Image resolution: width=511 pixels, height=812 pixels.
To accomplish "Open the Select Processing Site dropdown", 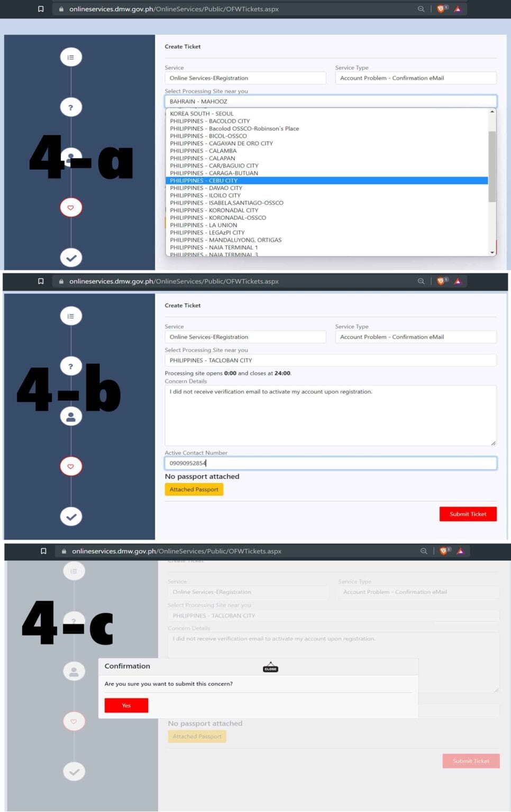I will tap(330, 101).
